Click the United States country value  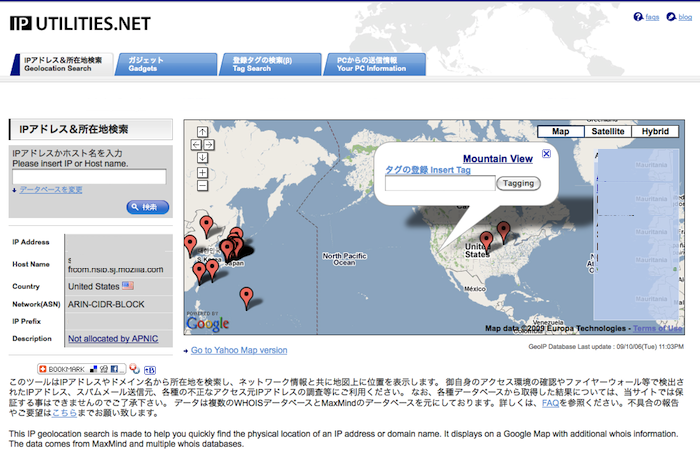94,286
